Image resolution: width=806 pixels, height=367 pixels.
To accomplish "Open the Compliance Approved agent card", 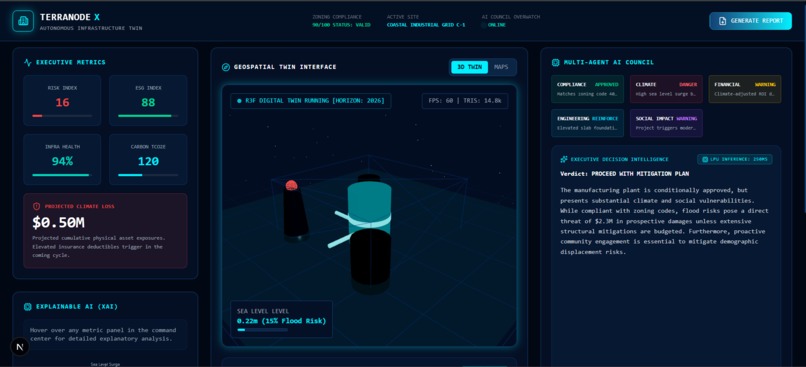I will tap(588, 89).
